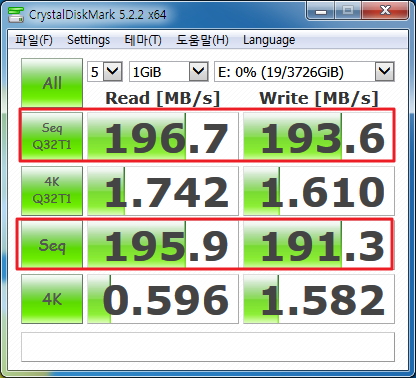Run the Seq benchmark
Screen dimensions: 416x378
click(x=52, y=245)
